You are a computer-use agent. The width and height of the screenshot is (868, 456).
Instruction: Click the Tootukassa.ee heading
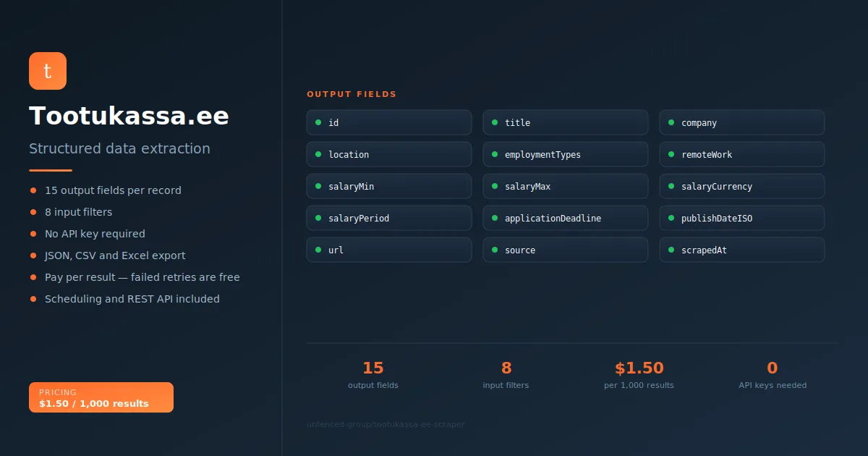point(129,116)
